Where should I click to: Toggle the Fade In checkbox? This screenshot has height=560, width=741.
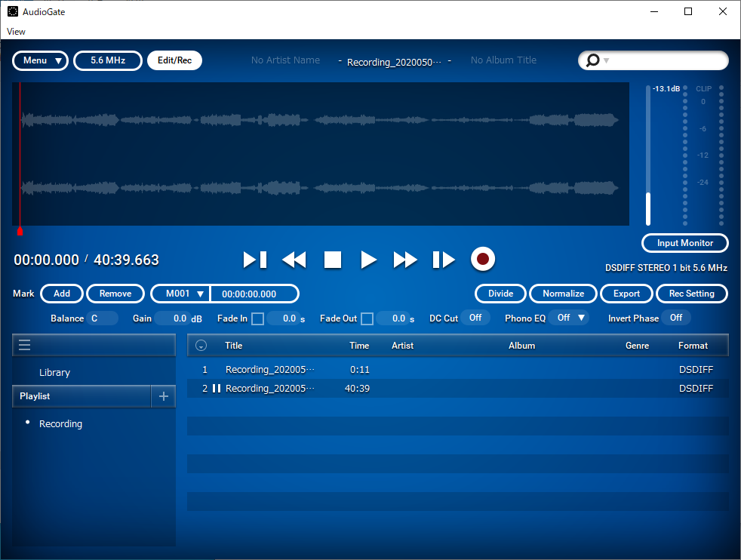pos(257,318)
